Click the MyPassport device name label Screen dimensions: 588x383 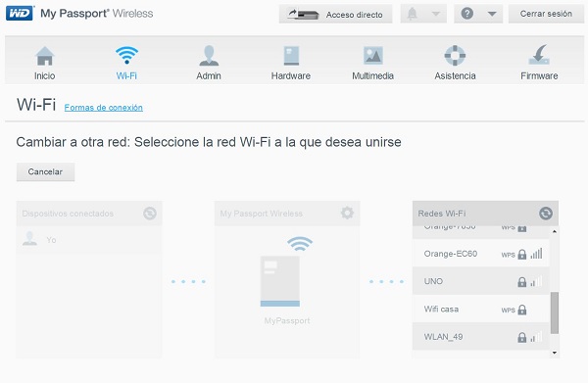(287, 320)
